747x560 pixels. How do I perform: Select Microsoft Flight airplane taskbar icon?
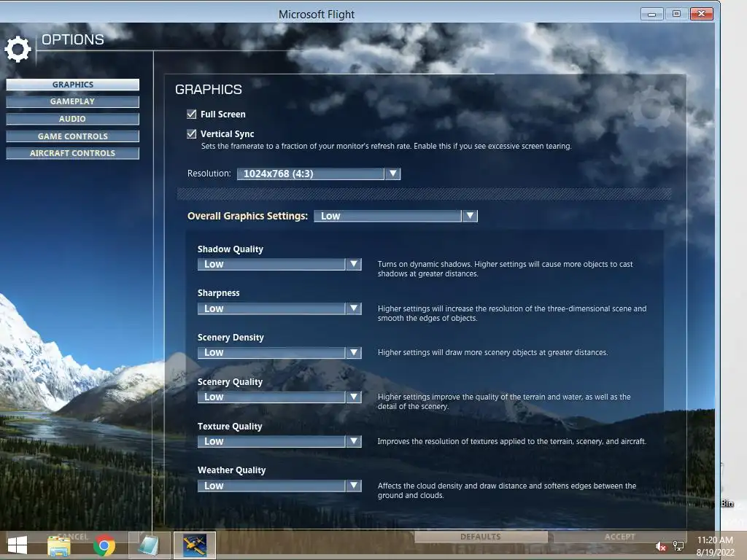(x=194, y=545)
